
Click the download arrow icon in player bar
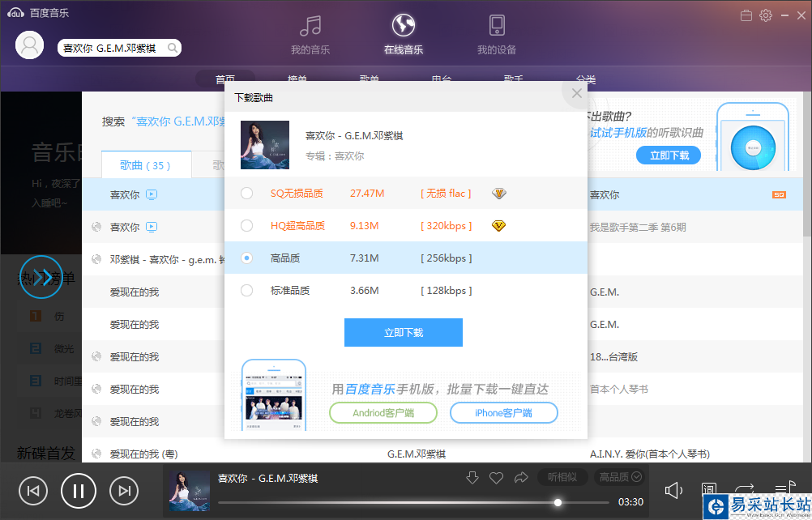[472, 478]
